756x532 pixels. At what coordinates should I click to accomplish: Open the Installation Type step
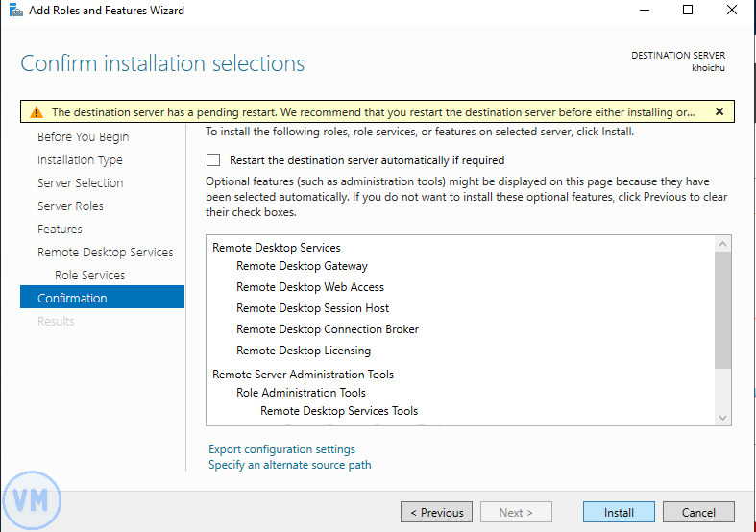click(x=80, y=160)
